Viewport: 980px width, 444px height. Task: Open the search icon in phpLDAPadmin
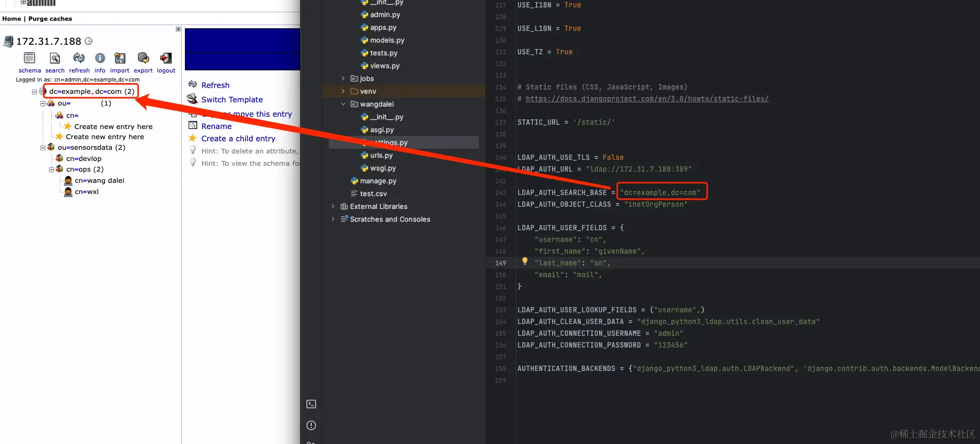tap(55, 58)
